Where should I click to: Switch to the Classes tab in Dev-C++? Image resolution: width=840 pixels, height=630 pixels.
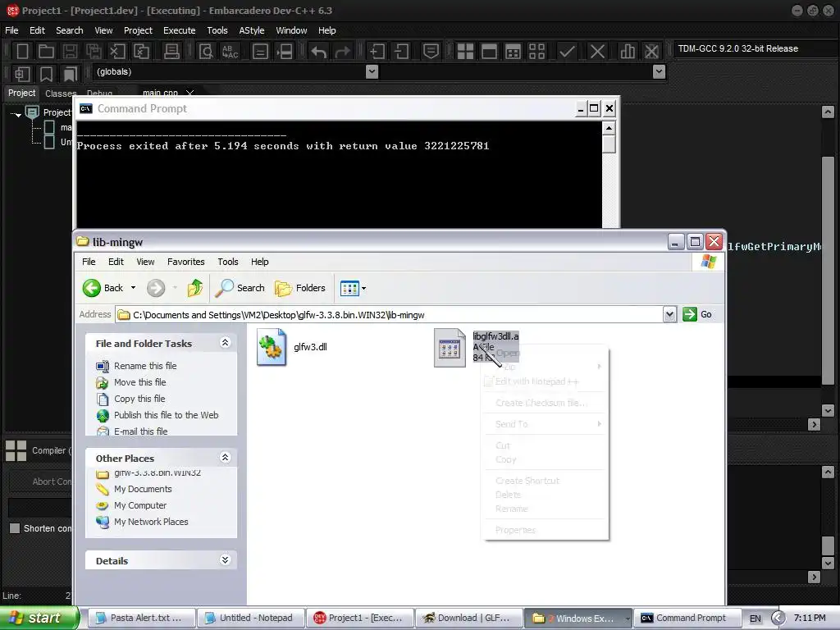click(x=61, y=94)
